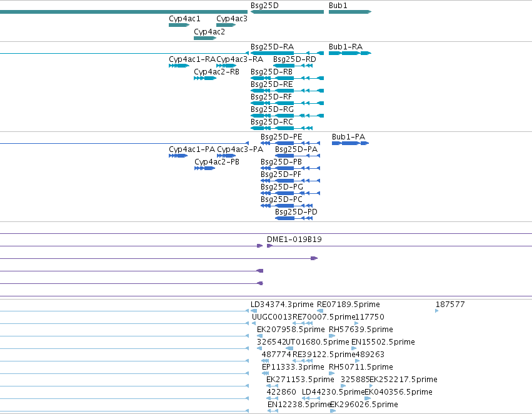Screen dimensions: 532x414
Task: Select protein Cyp4ac2-PB
Action: pos(204,168)
